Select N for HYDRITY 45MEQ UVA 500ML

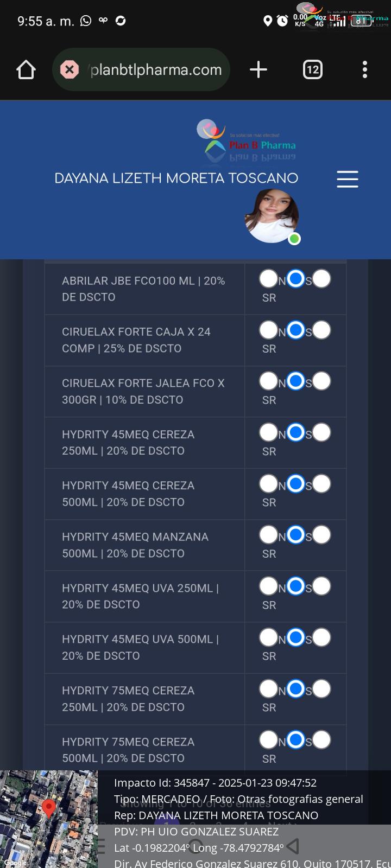[268, 637]
